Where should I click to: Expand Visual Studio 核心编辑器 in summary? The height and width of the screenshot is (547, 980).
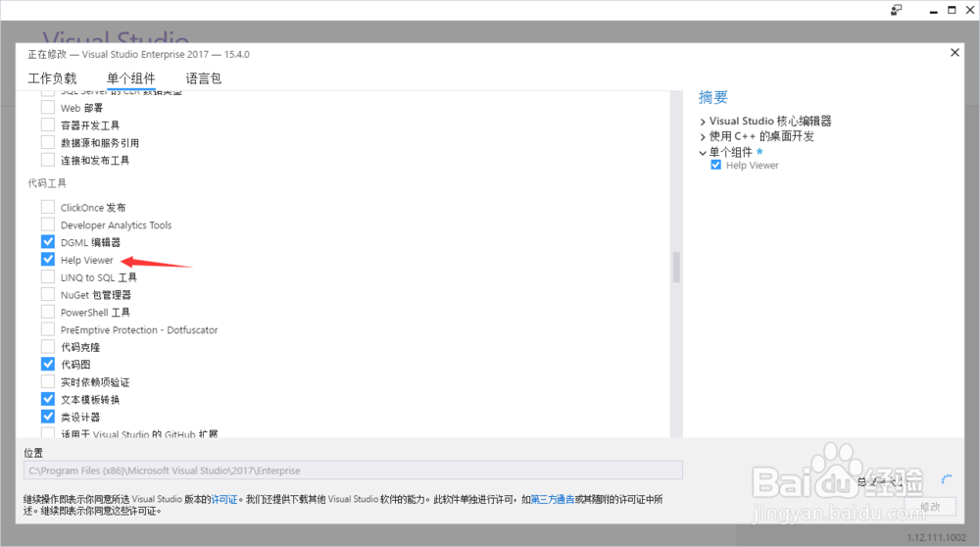703,122
